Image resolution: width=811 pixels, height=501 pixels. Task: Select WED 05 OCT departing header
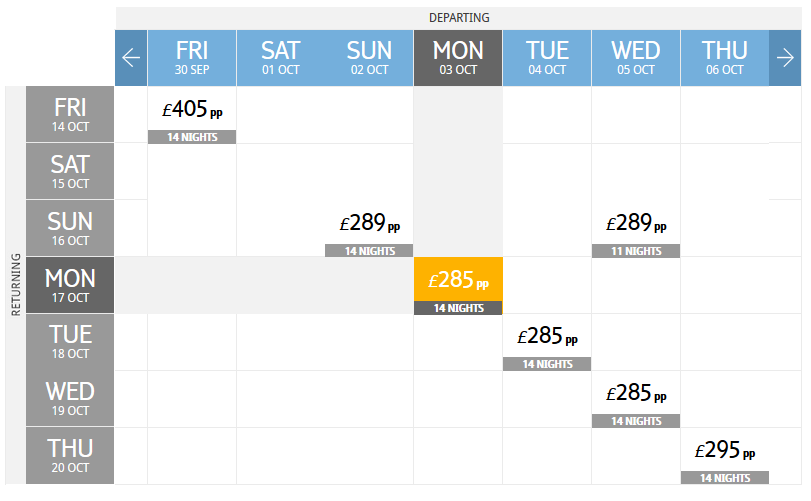[636, 57]
